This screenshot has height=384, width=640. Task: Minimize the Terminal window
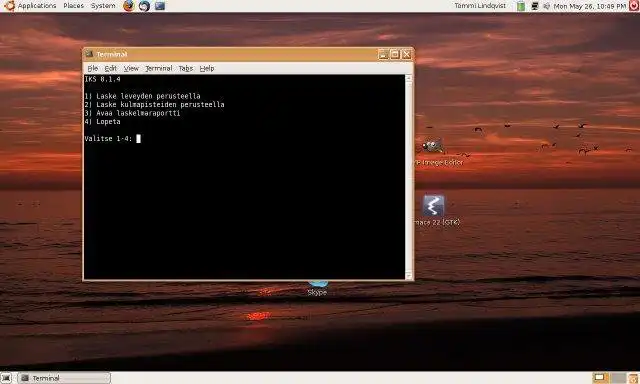(383, 54)
